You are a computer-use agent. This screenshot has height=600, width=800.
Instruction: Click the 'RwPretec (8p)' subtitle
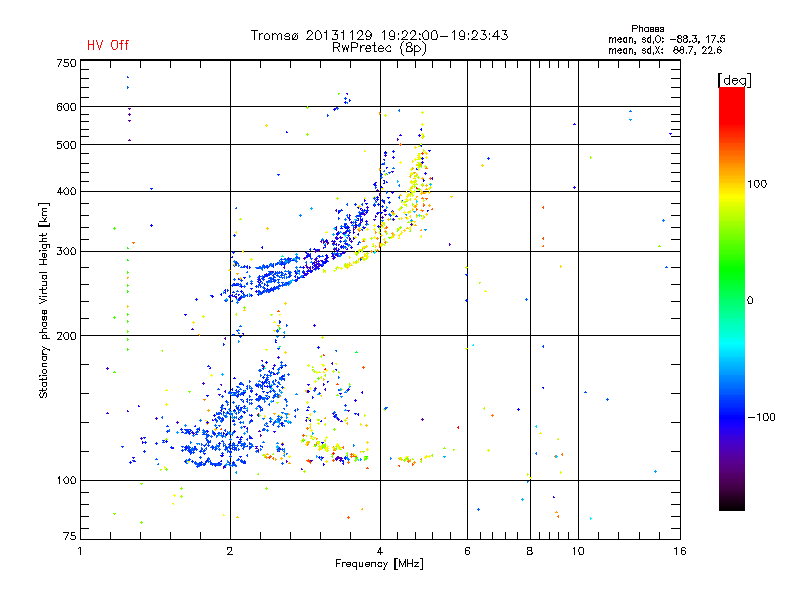tap(379, 48)
